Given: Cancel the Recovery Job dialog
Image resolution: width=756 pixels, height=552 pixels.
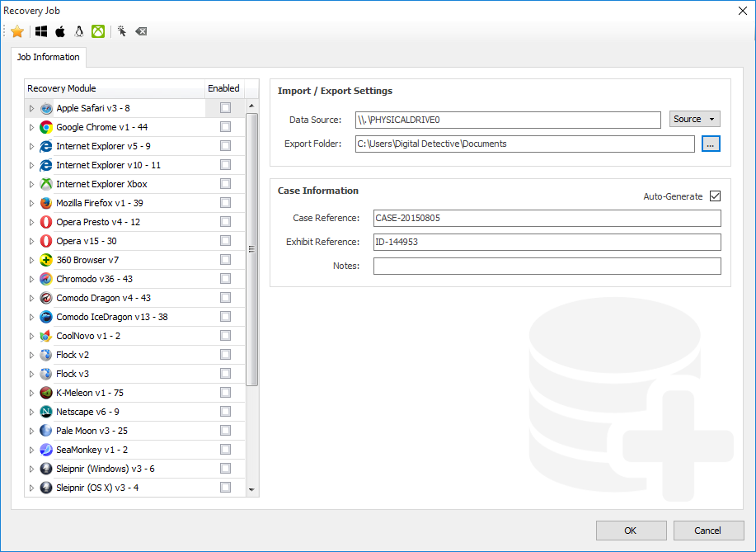Looking at the screenshot, I should pyautogui.click(x=708, y=531).
